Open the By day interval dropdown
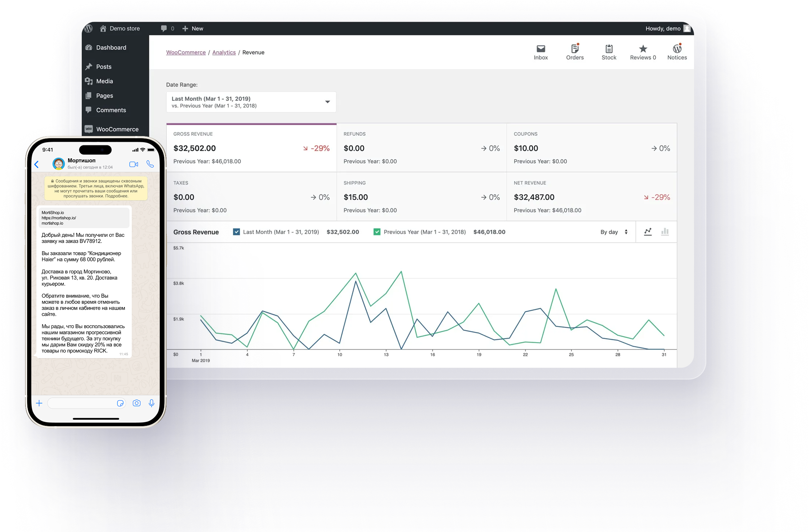Viewport: 810px width, 532px height. point(614,232)
